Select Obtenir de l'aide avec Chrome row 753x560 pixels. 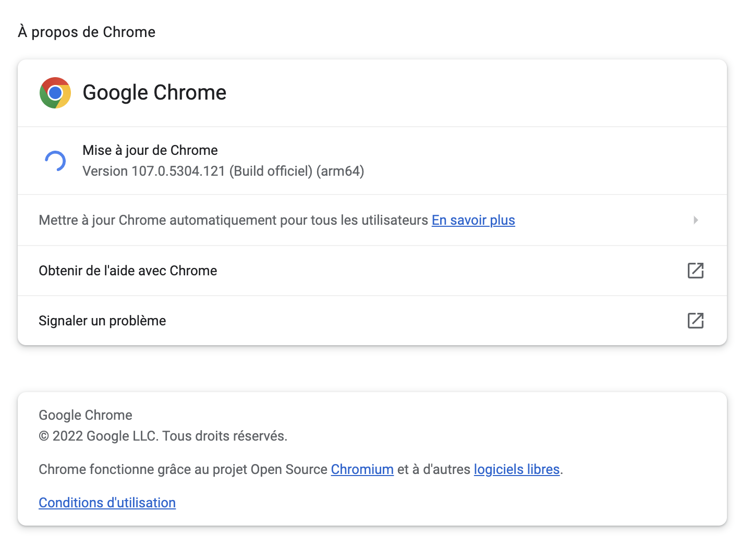click(372, 271)
